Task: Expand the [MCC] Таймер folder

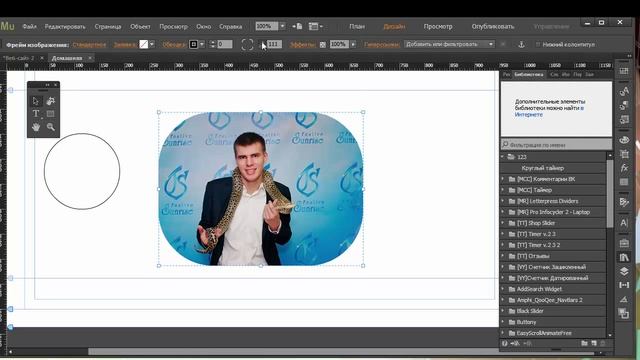Action: [503, 190]
